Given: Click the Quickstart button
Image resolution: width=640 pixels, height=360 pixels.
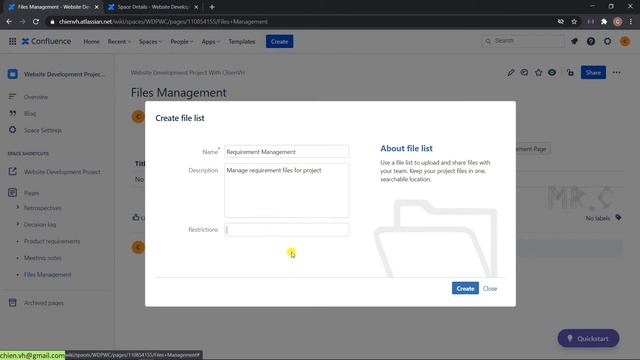Looking at the screenshot, I should [x=588, y=338].
